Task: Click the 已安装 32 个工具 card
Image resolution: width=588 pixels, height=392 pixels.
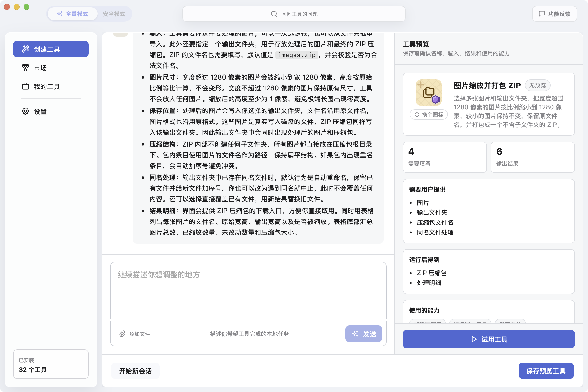Action: (x=51, y=364)
